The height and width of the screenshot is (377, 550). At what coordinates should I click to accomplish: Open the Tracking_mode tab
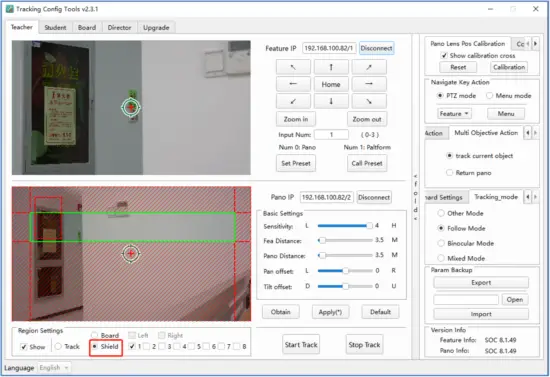496,197
